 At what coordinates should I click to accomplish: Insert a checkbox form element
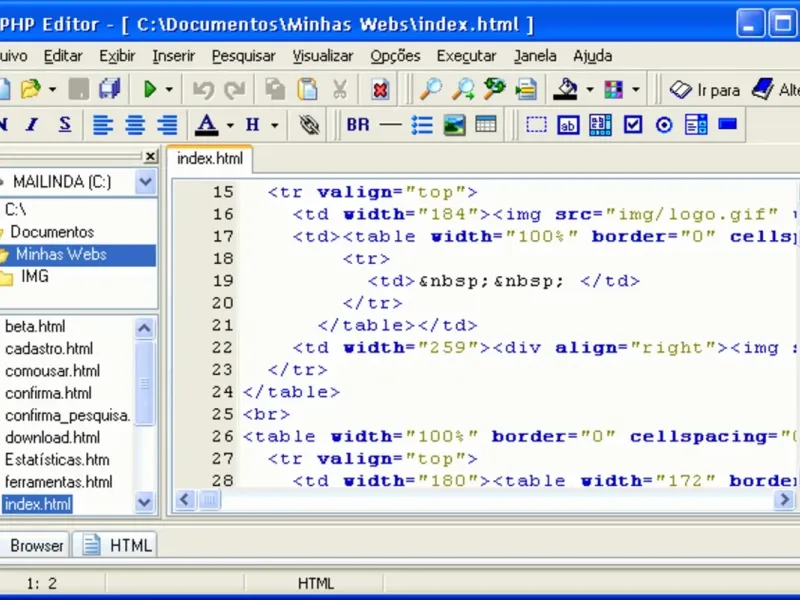pyautogui.click(x=633, y=124)
